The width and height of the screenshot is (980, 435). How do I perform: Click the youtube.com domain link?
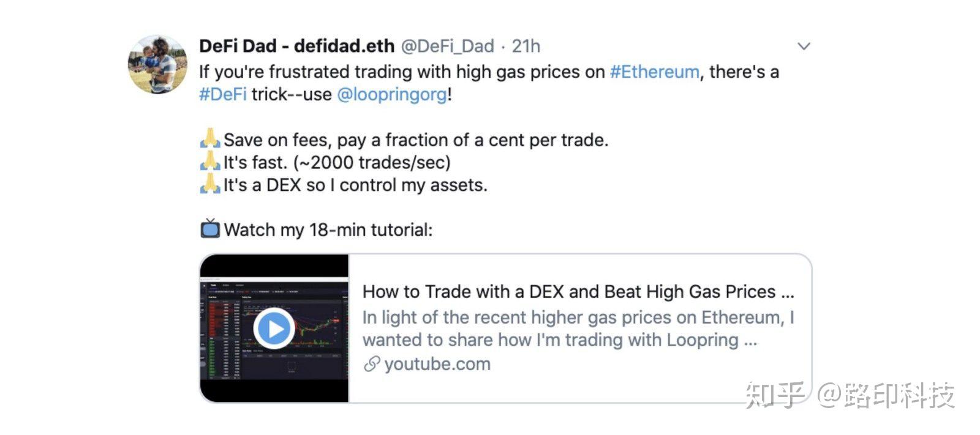[437, 364]
